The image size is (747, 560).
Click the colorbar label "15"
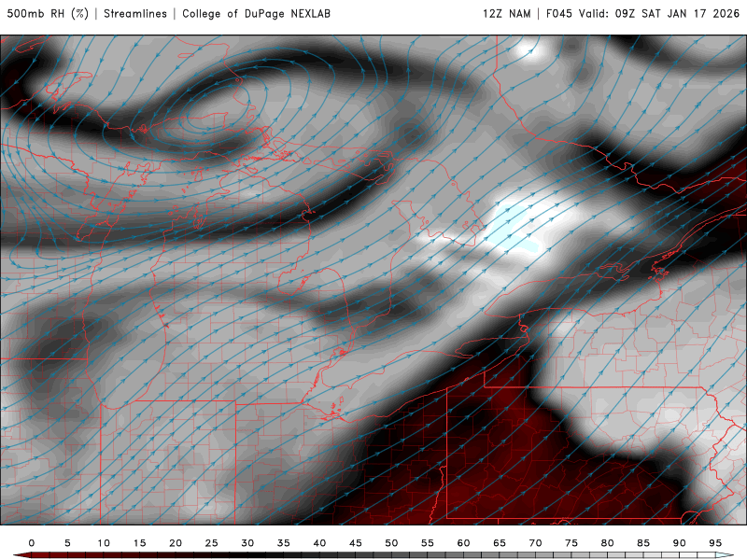(x=139, y=543)
